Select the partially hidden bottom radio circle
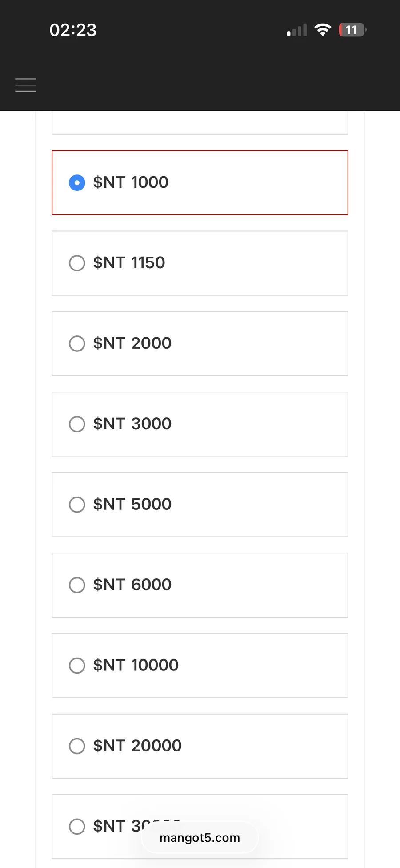400x868 pixels. (77, 826)
